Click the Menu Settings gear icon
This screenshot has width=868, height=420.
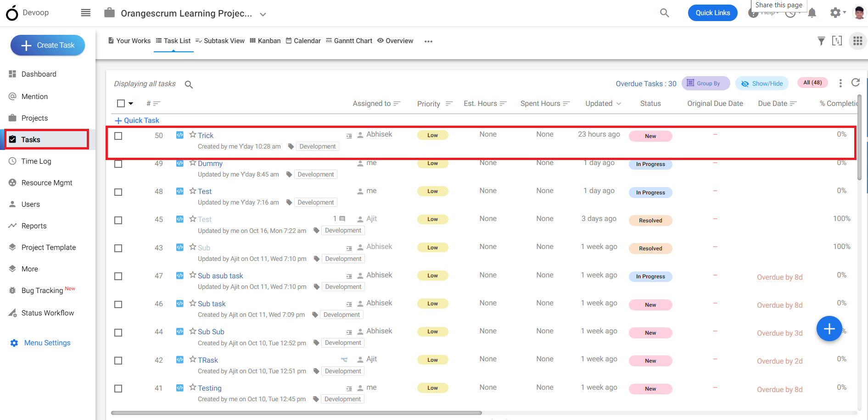tap(14, 343)
